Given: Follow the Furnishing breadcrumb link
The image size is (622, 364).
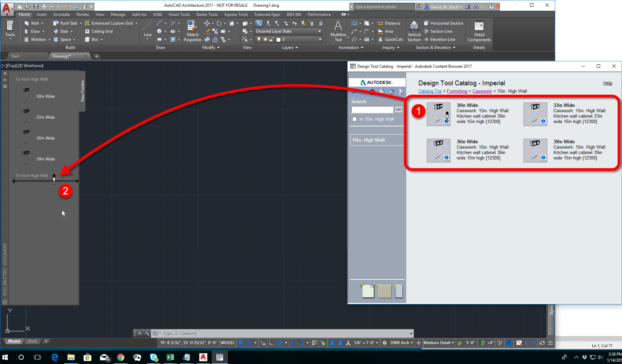Looking at the screenshot, I should 457,91.
